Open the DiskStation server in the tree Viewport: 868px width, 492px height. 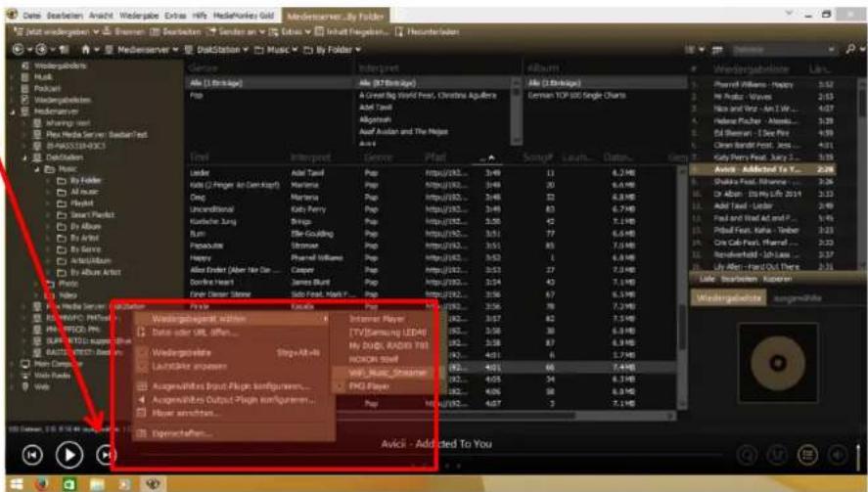pyautogui.click(x=65, y=157)
